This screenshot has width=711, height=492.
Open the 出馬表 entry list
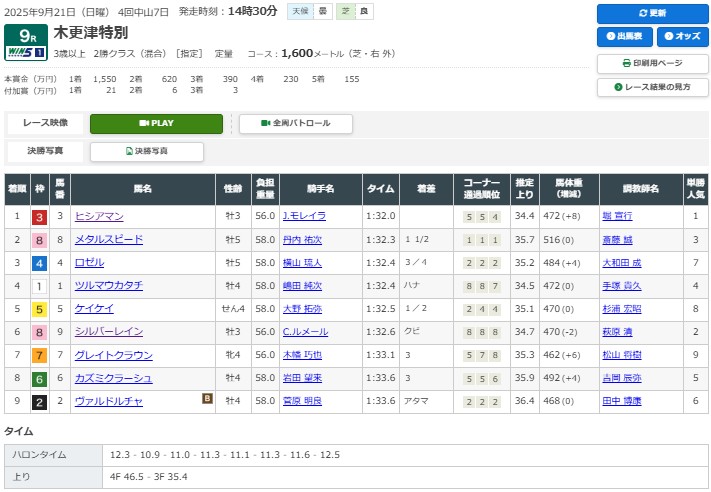point(623,38)
